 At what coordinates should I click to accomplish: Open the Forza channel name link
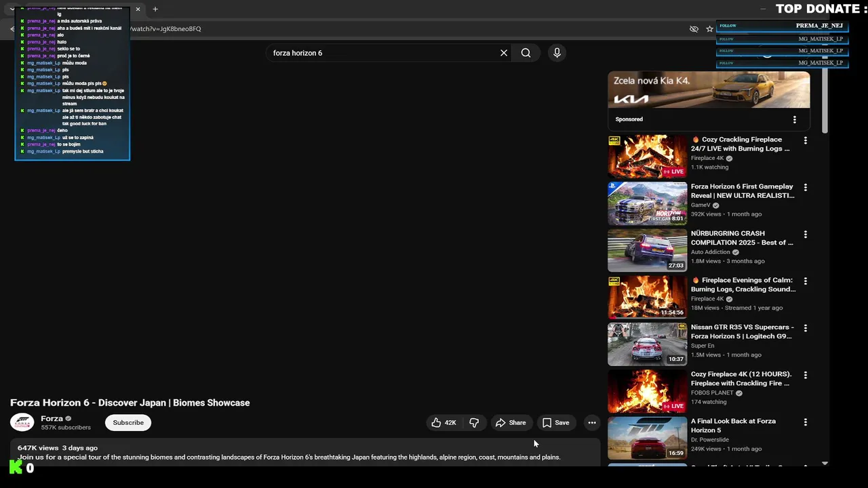[x=52, y=419]
